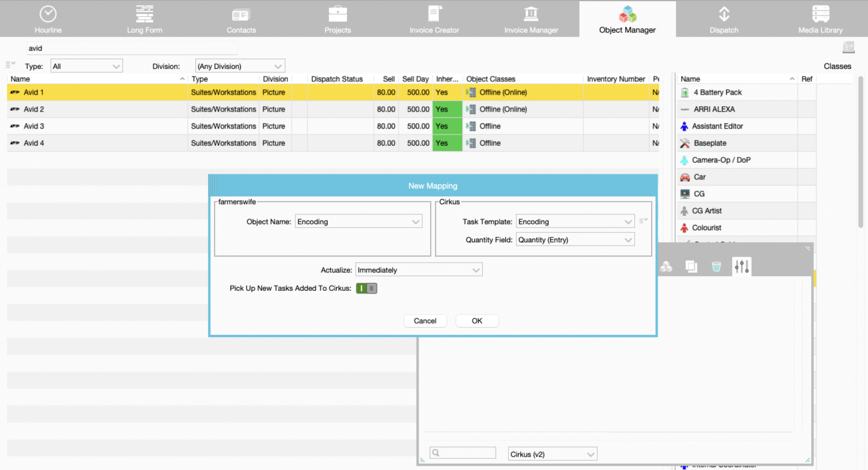Click the duplicate pages icon in popup

[x=691, y=266]
